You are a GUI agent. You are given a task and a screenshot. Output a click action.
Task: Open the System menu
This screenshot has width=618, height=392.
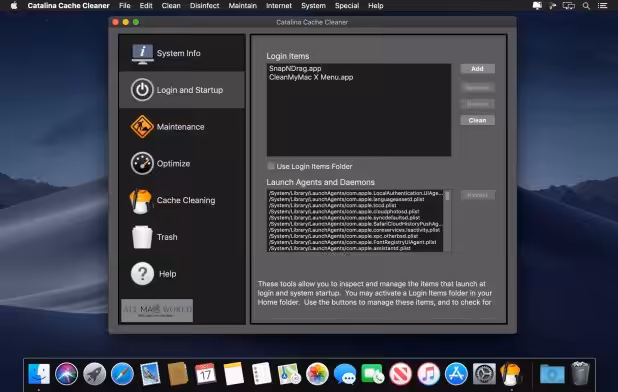[313, 6]
